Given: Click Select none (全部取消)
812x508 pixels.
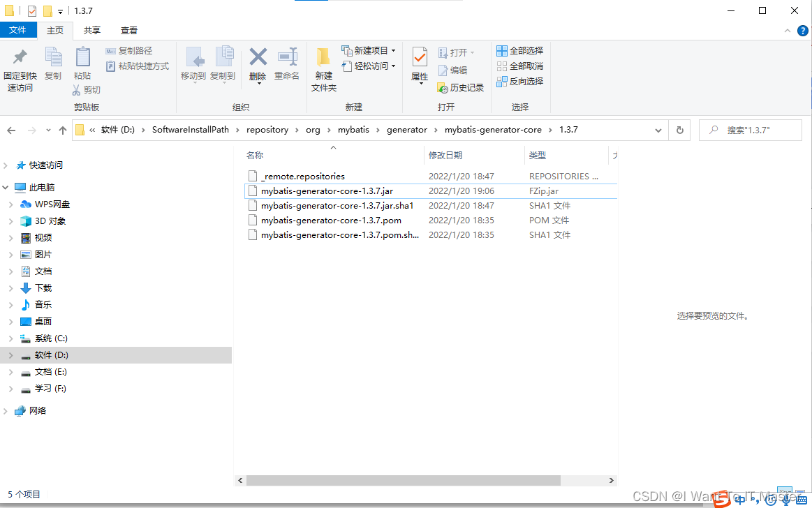Looking at the screenshot, I should pyautogui.click(x=520, y=66).
